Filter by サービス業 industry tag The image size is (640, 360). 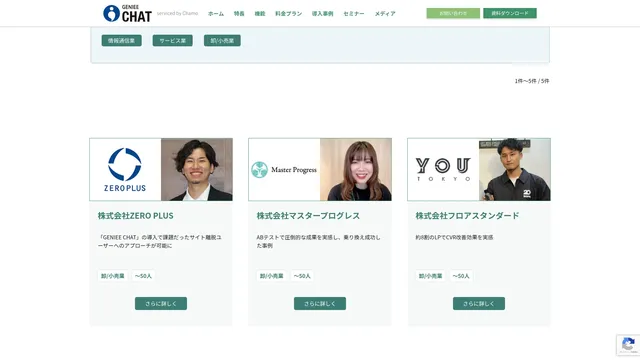tap(173, 40)
